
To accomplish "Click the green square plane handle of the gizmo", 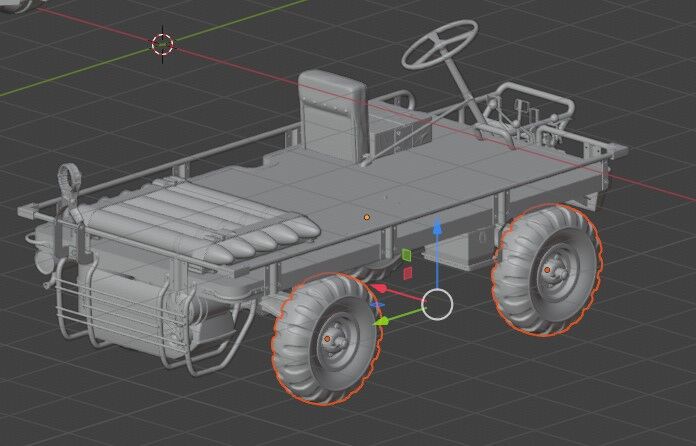I will pyautogui.click(x=407, y=255).
